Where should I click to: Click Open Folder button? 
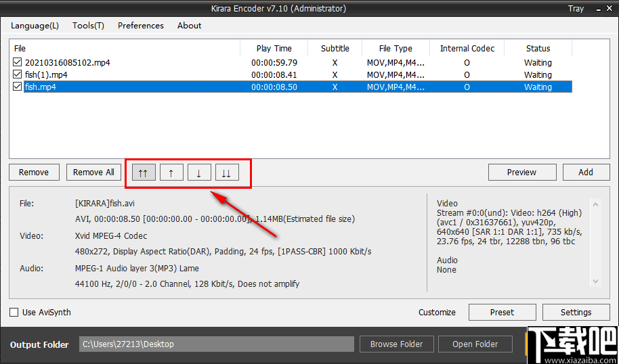pyautogui.click(x=475, y=344)
